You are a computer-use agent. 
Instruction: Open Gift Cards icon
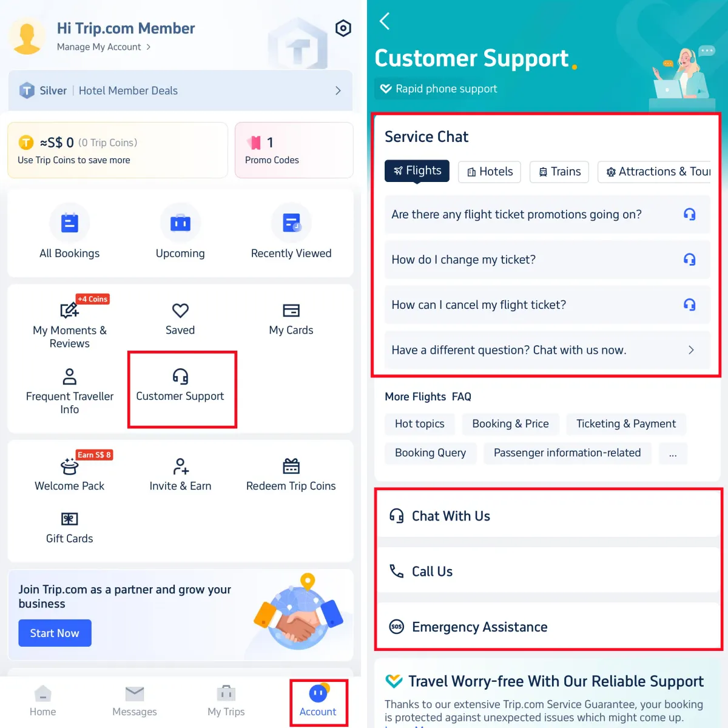pyautogui.click(x=70, y=519)
